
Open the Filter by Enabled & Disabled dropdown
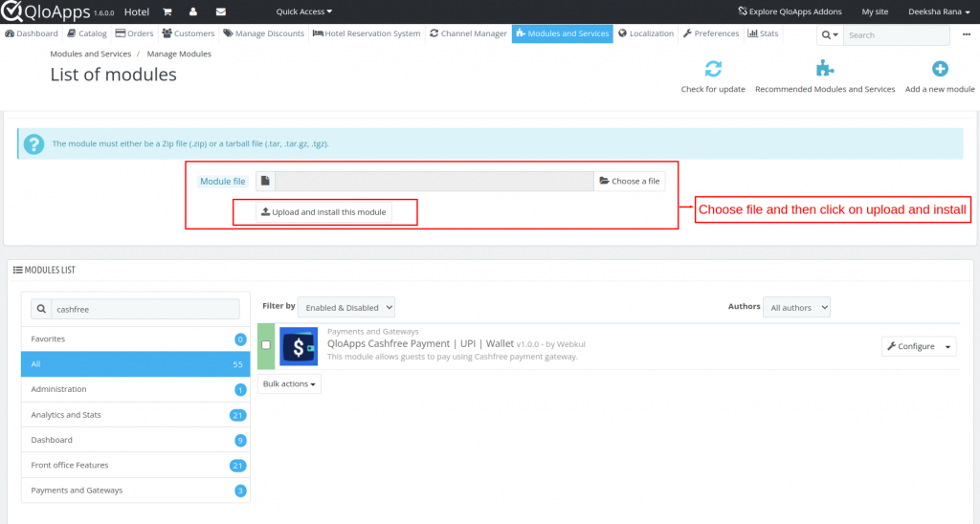pyautogui.click(x=346, y=307)
